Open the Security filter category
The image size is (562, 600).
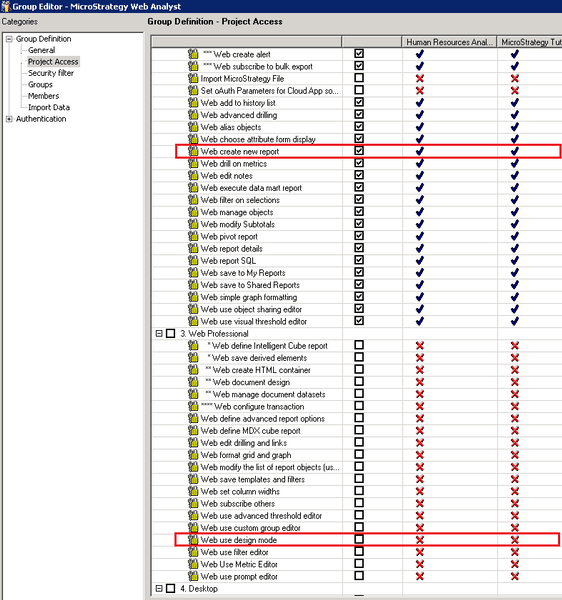(50, 73)
